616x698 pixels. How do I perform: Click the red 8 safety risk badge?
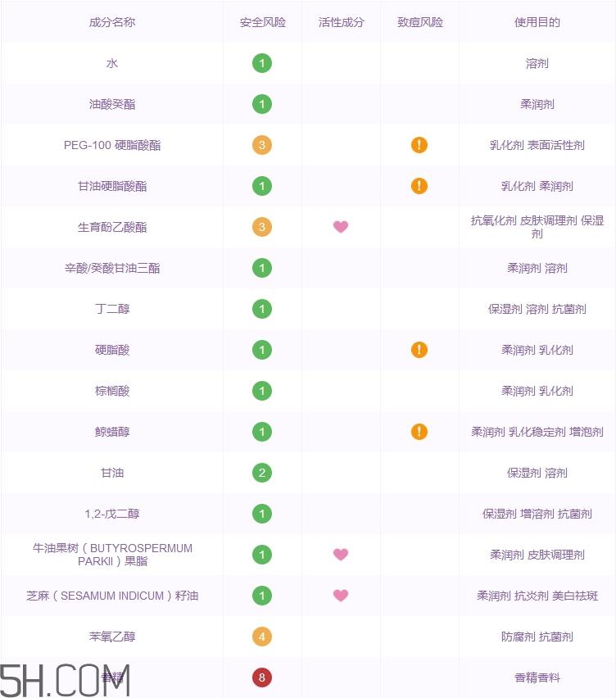[262, 678]
